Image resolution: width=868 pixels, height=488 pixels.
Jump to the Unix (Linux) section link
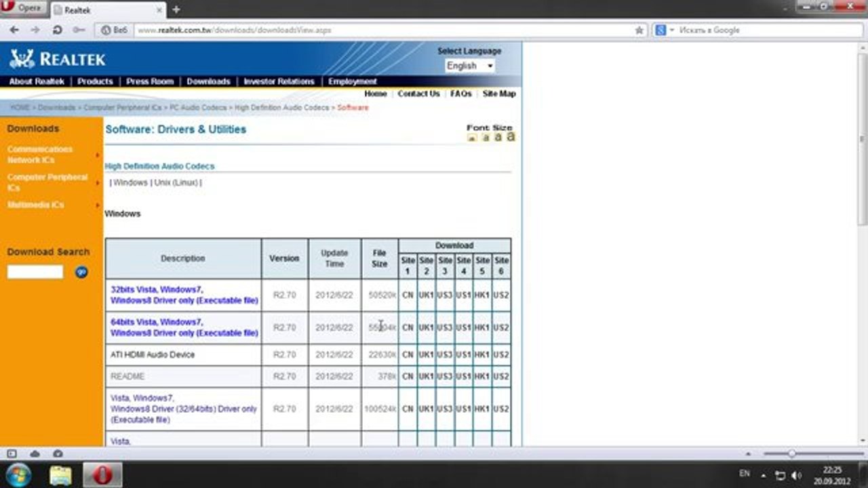tap(176, 183)
